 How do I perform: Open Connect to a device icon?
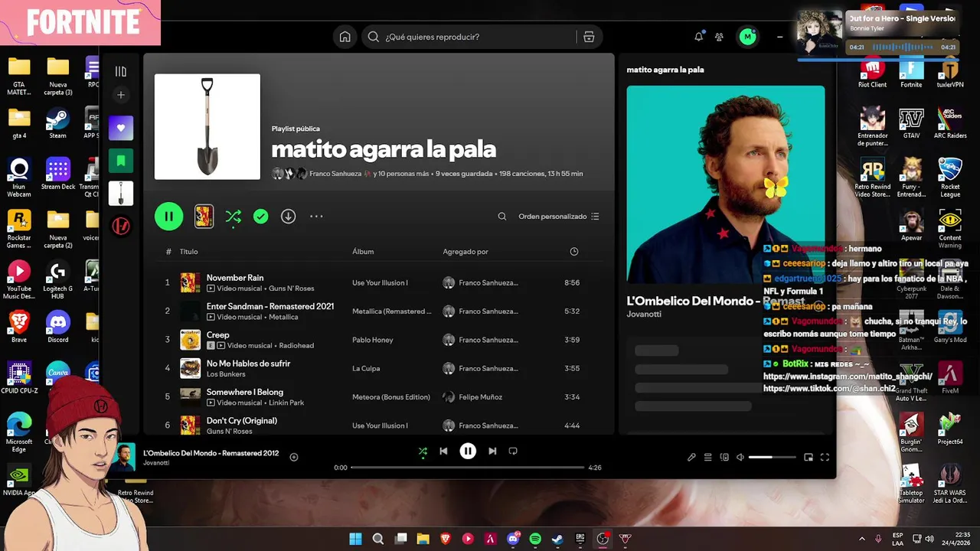[x=724, y=457]
